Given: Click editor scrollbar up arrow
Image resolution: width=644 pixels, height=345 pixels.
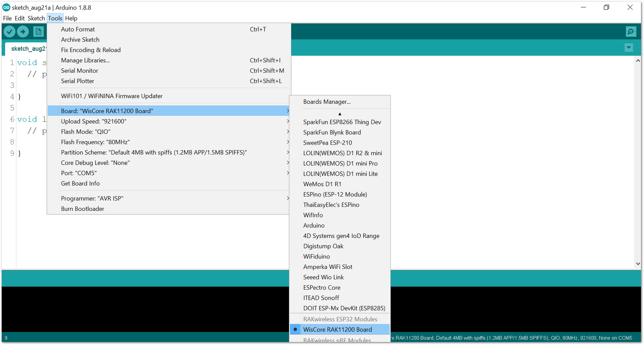Looking at the screenshot, I should [x=638, y=61].
